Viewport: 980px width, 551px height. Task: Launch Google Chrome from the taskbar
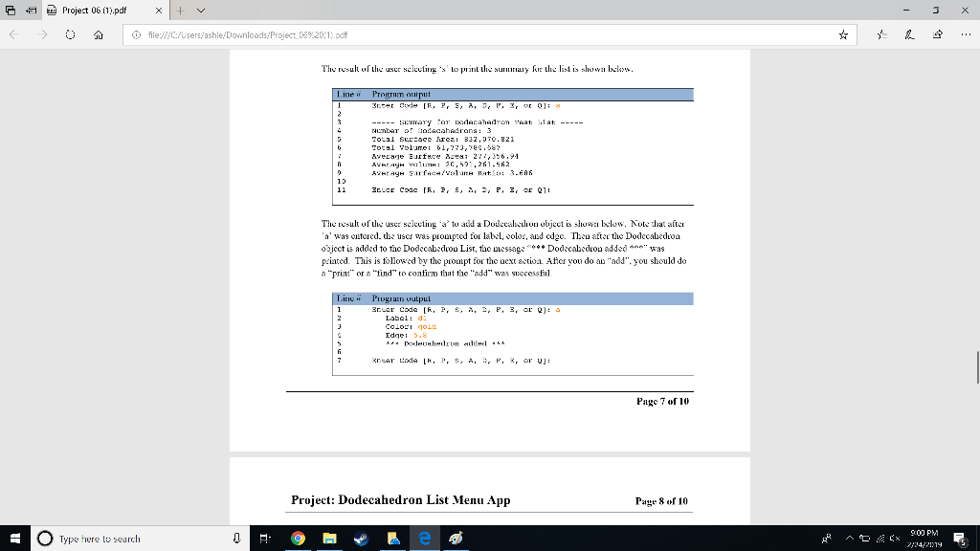297,538
